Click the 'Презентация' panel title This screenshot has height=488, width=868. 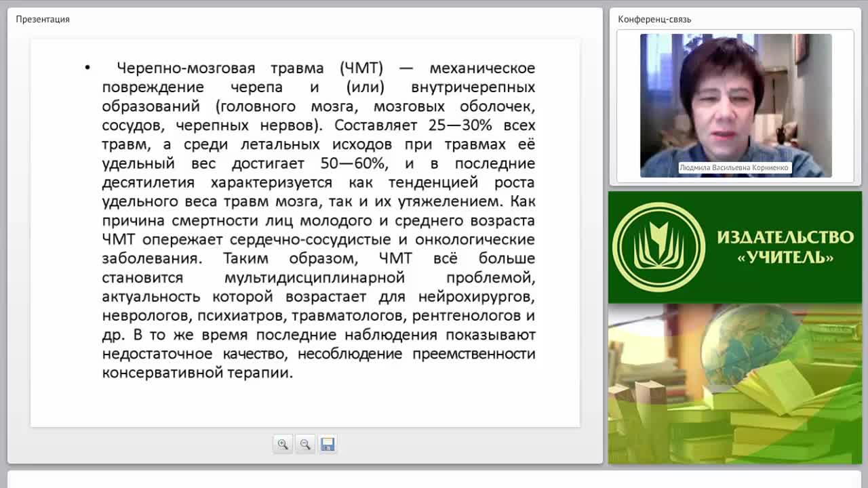[43, 19]
